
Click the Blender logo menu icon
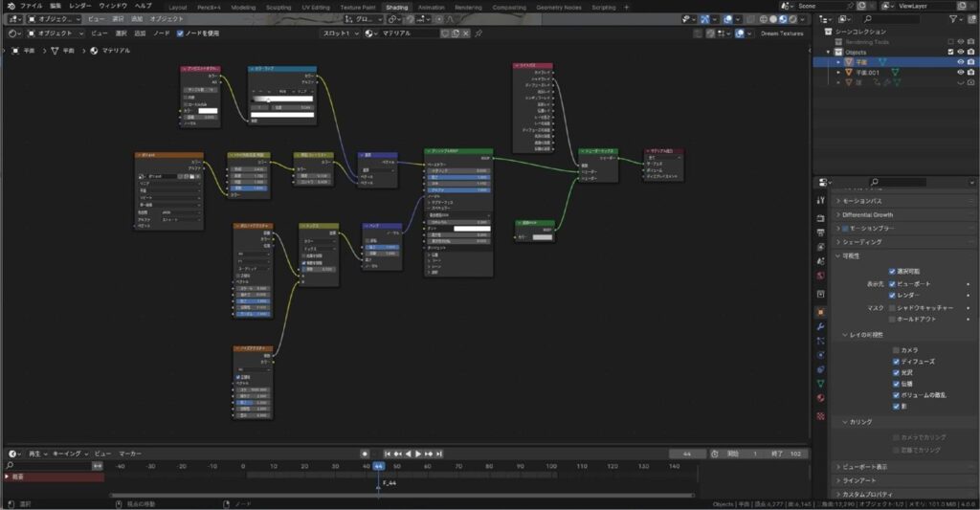(x=11, y=6)
